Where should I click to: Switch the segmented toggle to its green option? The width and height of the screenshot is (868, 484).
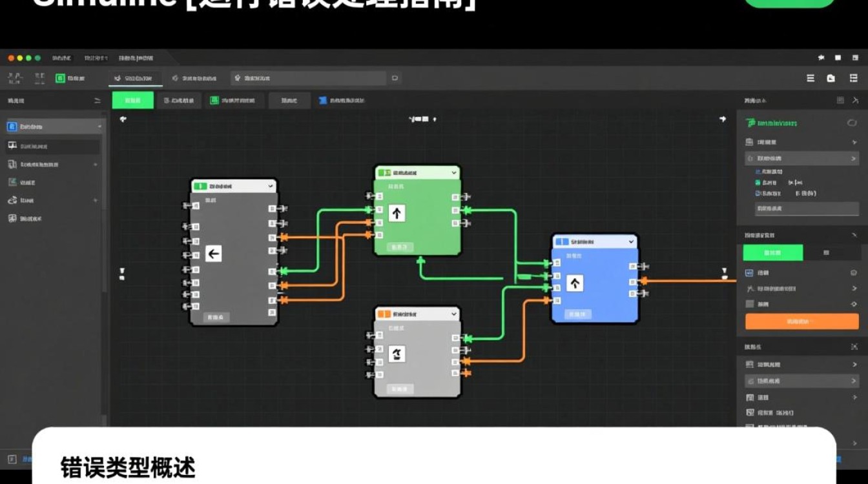click(x=772, y=252)
